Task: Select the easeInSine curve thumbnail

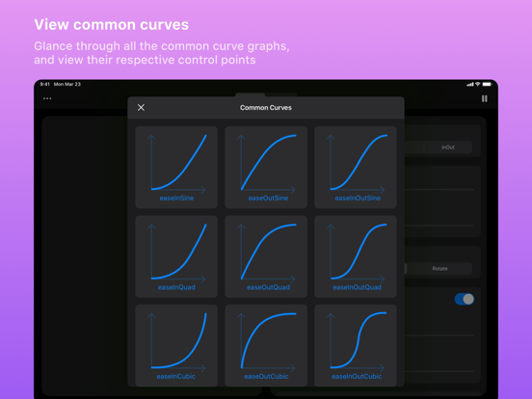Action: pyautogui.click(x=176, y=168)
